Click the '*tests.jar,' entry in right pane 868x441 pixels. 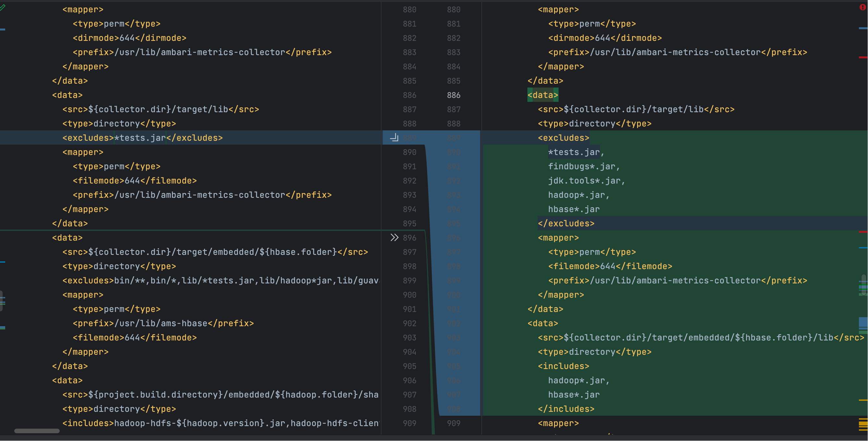click(x=576, y=152)
